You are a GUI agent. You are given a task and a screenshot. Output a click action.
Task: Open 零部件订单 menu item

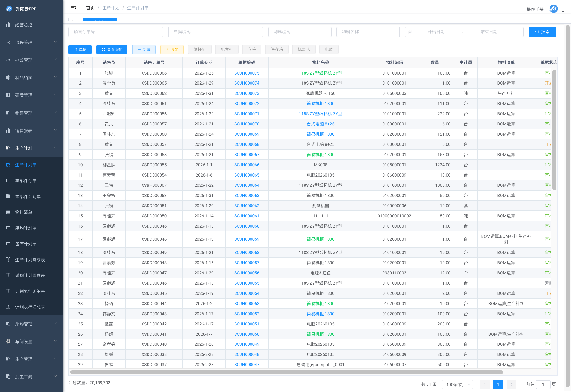(x=26, y=181)
